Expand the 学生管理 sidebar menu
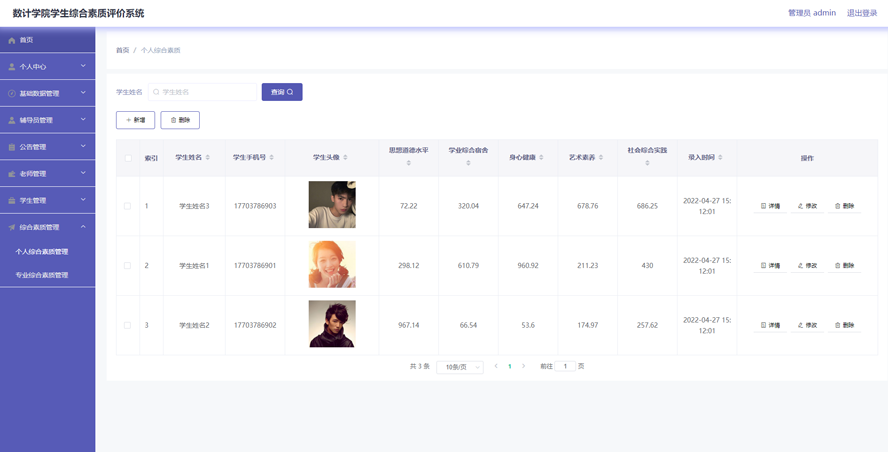 click(x=47, y=200)
